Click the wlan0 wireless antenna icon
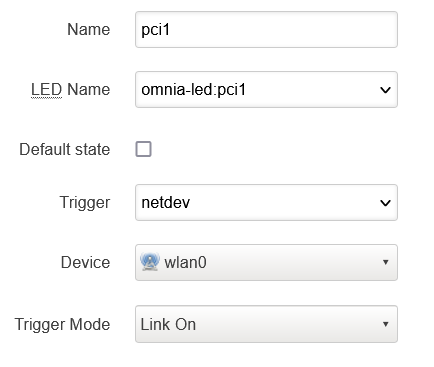This screenshot has width=434, height=367. pyautogui.click(x=150, y=262)
